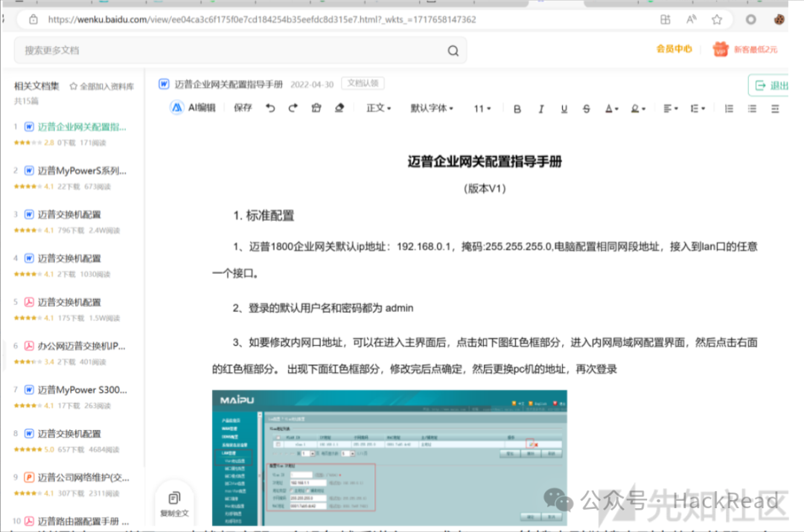Open related doc 迈普公司网络维护(交...
Viewport: 804px width, 532px height.
(83, 477)
